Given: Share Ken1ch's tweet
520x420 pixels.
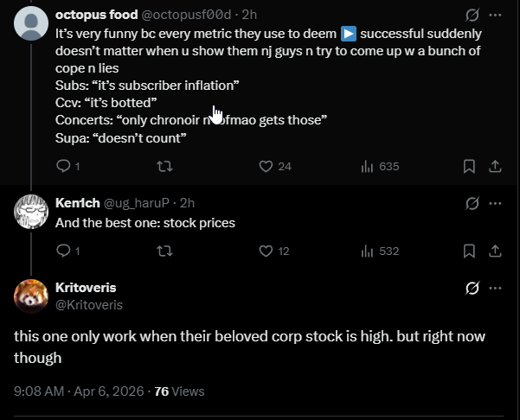Looking at the screenshot, I should [495, 251].
